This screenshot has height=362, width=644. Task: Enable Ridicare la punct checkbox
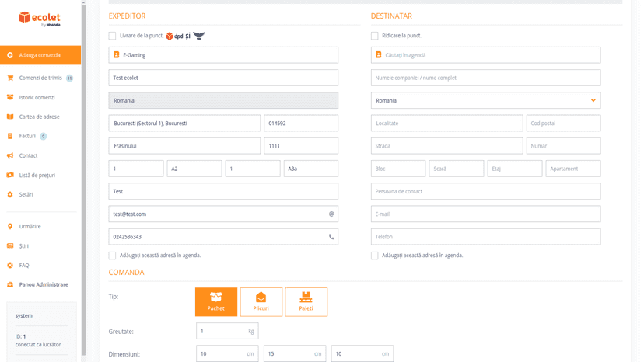pos(375,36)
